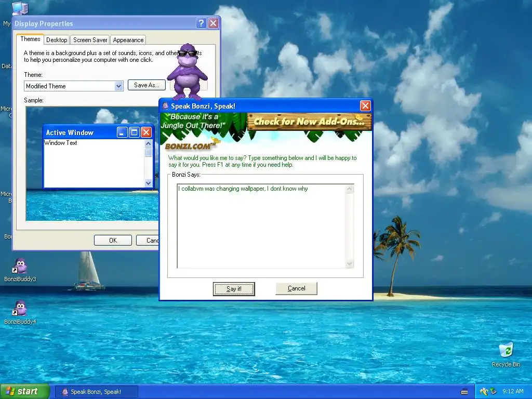Click the system tray network icon
Viewport: 532px width, 399px height.
(x=493, y=392)
